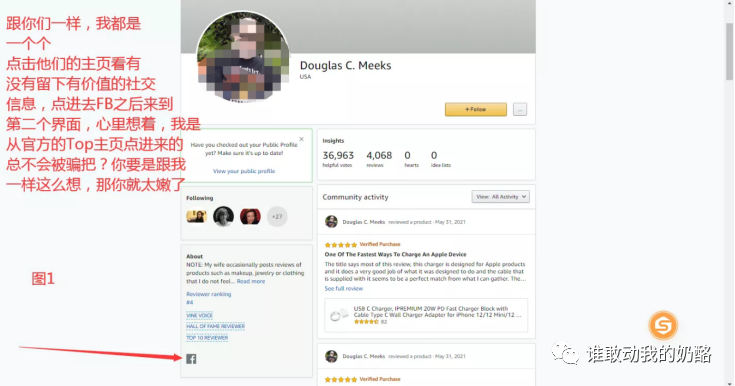Expand About text with Read more
Image resolution: width=735 pixels, height=386 pixels.
pyautogui.click(x=251, y=281)
